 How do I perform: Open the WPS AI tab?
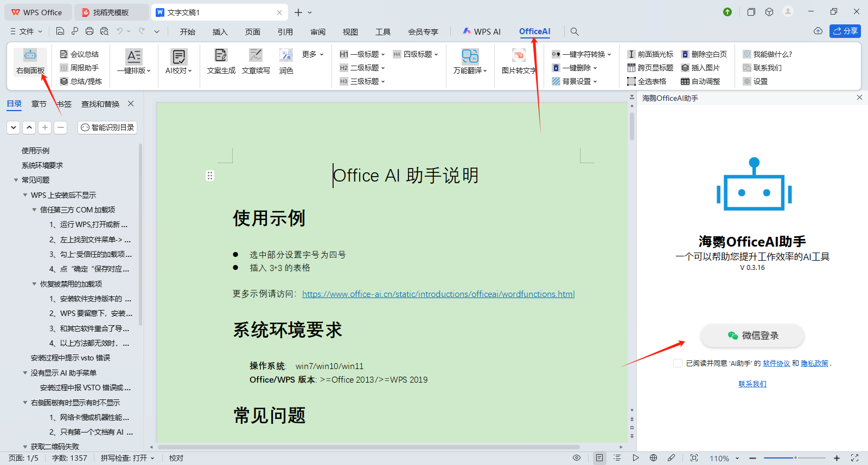coord(482,31)
